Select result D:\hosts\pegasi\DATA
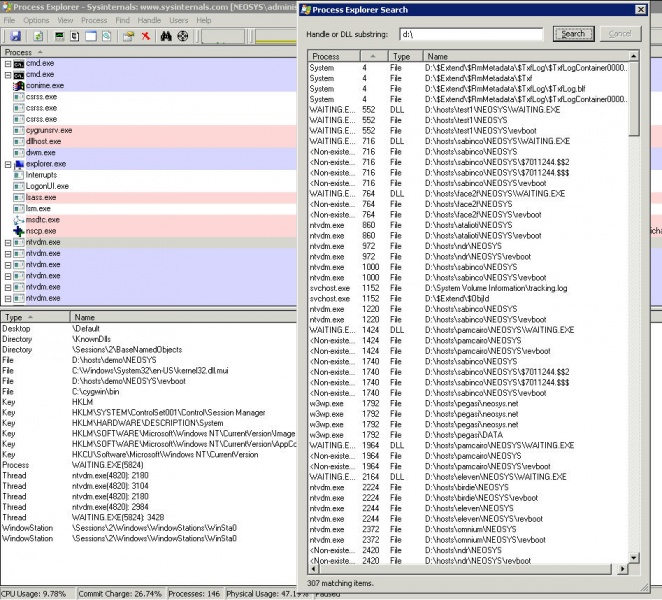Viewport: 662px width, 600px height. tap(464, 435)
